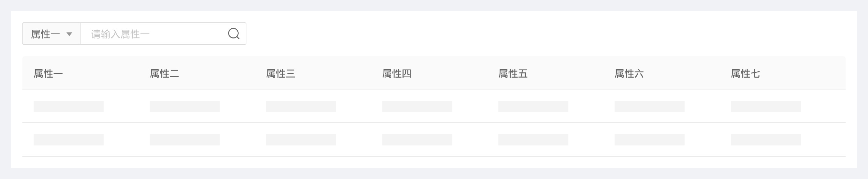Click the search magnifier icon

point(233,34)
